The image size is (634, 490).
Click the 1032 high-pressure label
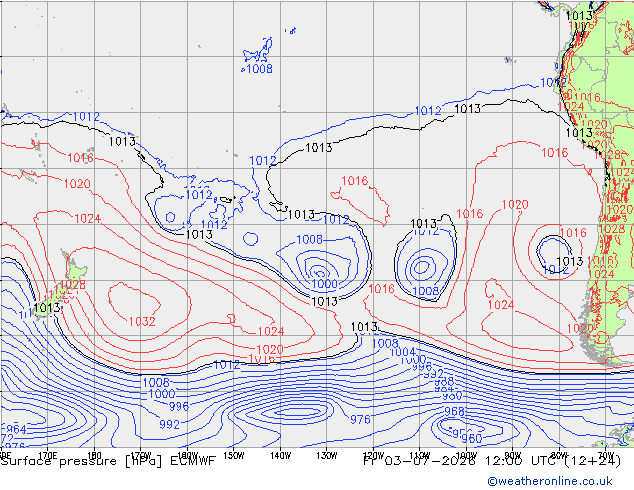tap(142, 321)
